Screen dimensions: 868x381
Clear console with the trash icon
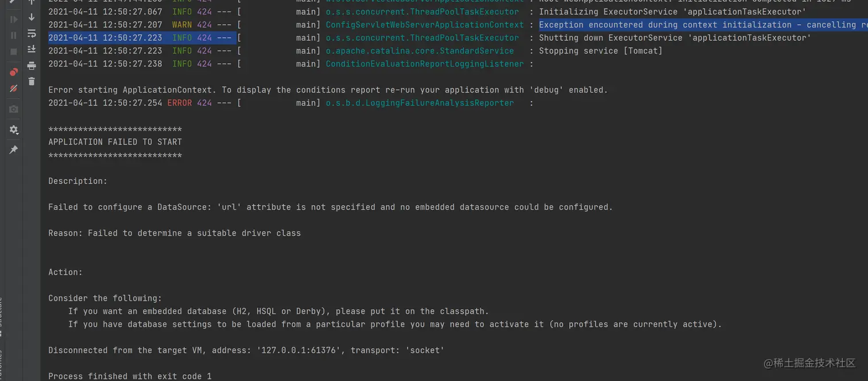point(32,82)
